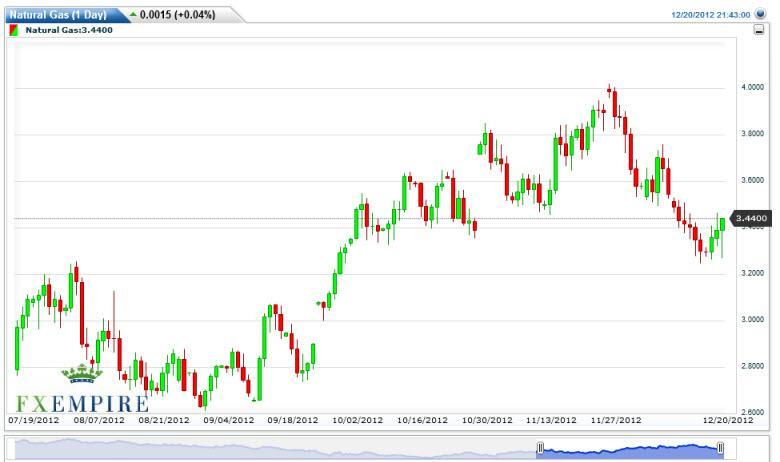
Task: Click the 3.4400 current price tag
Action: click(750, 218)
